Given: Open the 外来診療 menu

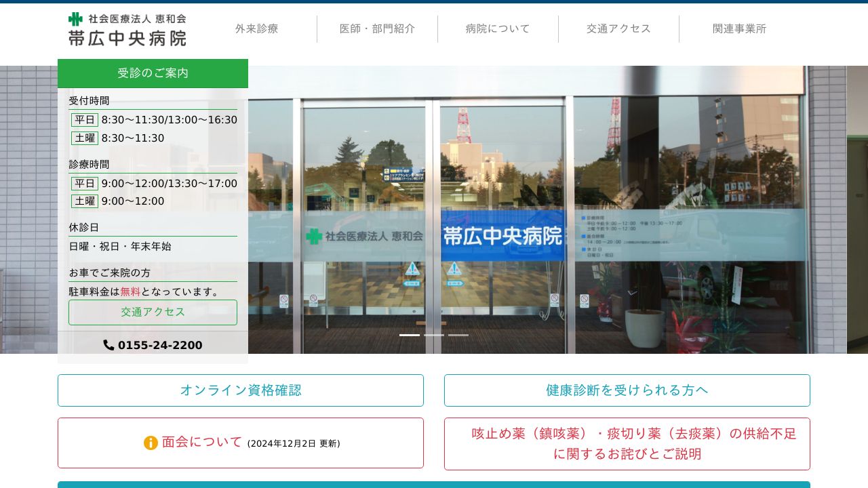Looking at the screenshot, I should [257, 28].
